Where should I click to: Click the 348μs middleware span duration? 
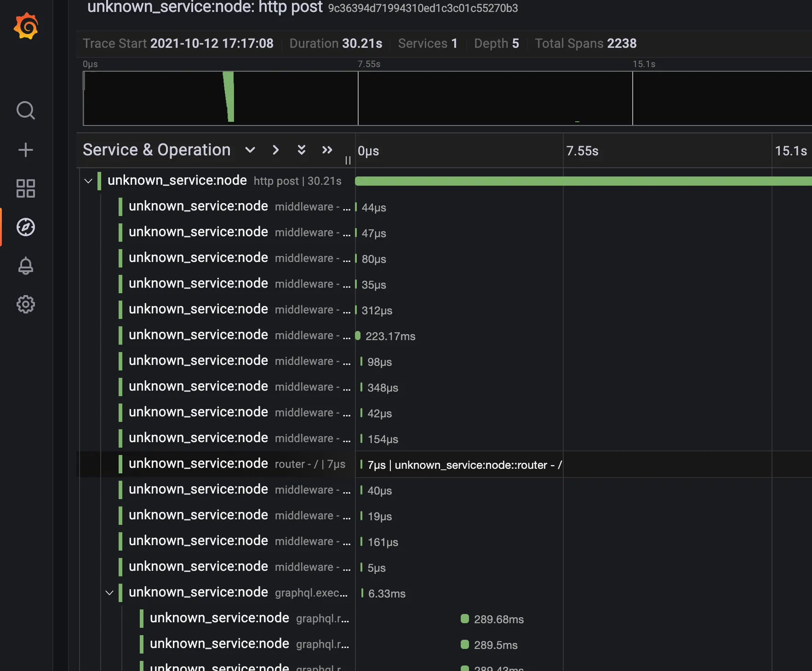[x=383, y=388]
